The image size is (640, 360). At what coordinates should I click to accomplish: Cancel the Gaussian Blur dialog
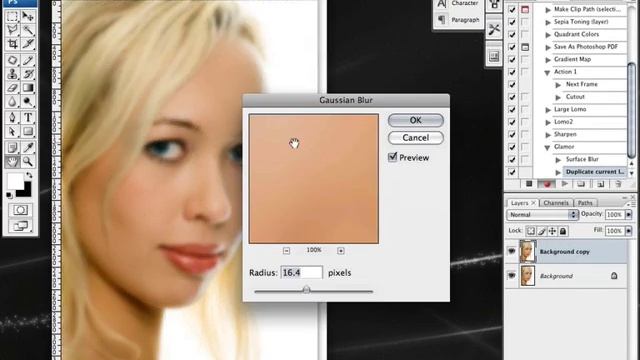(x=416, y=138)
